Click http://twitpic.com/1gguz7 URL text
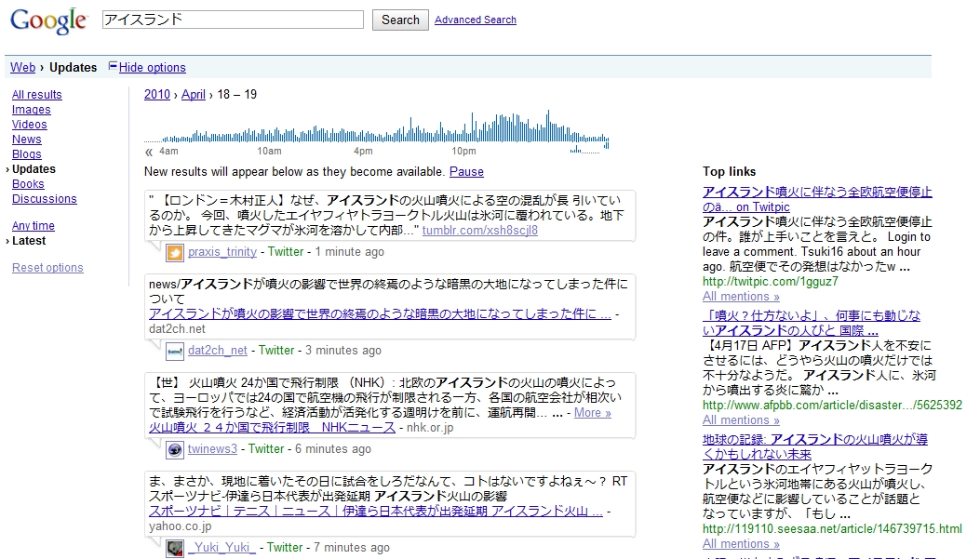The image size is (980, 559). (x=770, y=282)
